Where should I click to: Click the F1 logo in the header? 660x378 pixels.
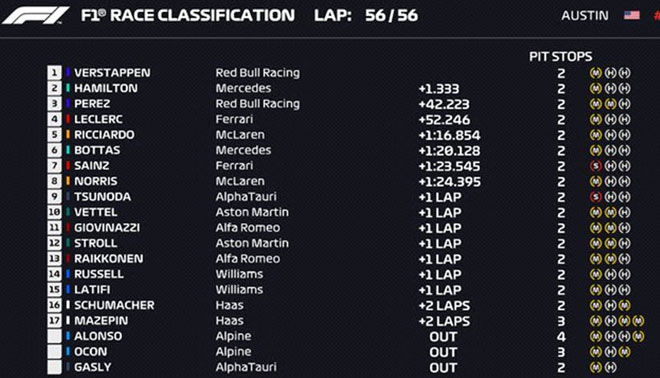coord(35,15)
